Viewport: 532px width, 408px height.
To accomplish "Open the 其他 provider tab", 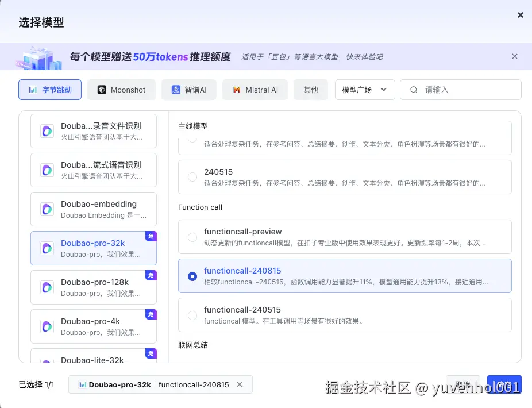I will [x=311, y=90].
